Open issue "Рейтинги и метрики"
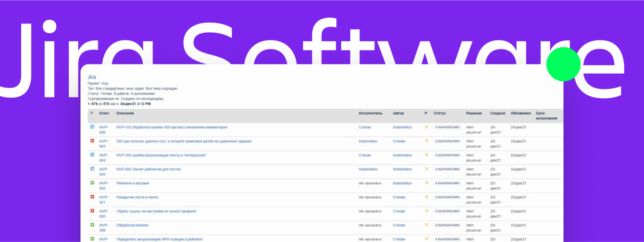The image size is (644, 242). coord(133,183)
